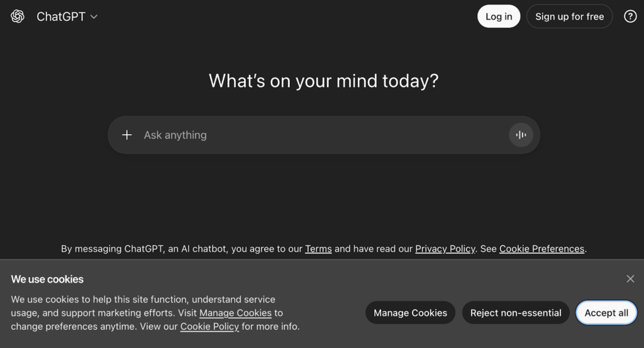Screen dimensions: 644x348
Task: Open the help question mark icon
Action: (x=630, y=17)
